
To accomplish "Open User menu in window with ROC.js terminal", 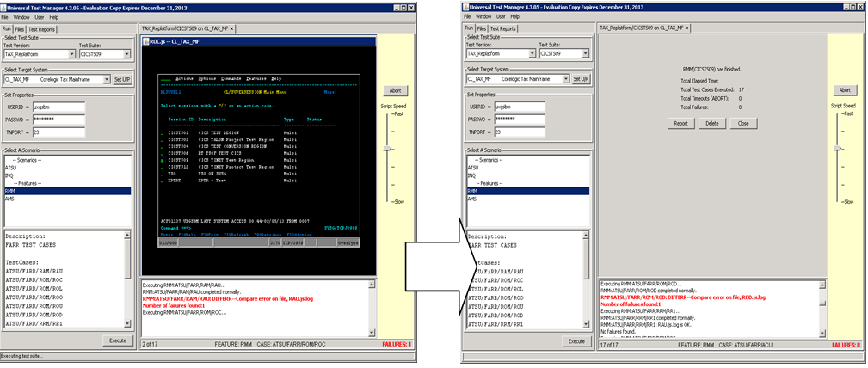I will (x=40, y=17).
